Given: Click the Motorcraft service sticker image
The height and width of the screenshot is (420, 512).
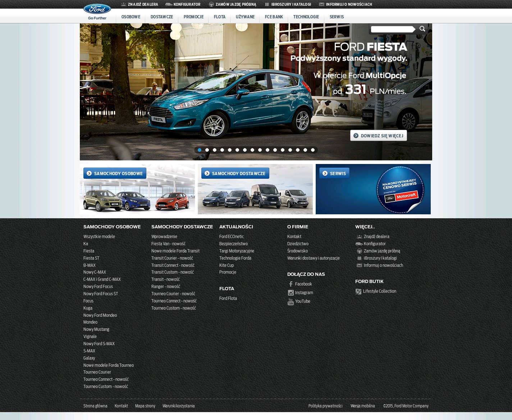Looking at the screenshot, I should (400, 190).
